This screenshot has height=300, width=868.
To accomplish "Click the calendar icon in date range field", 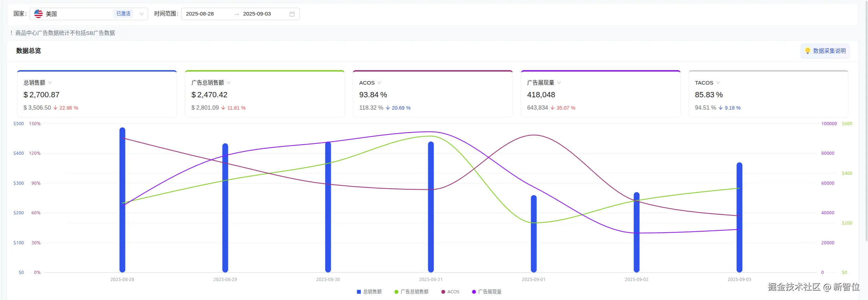I will [x=292, y=14].
